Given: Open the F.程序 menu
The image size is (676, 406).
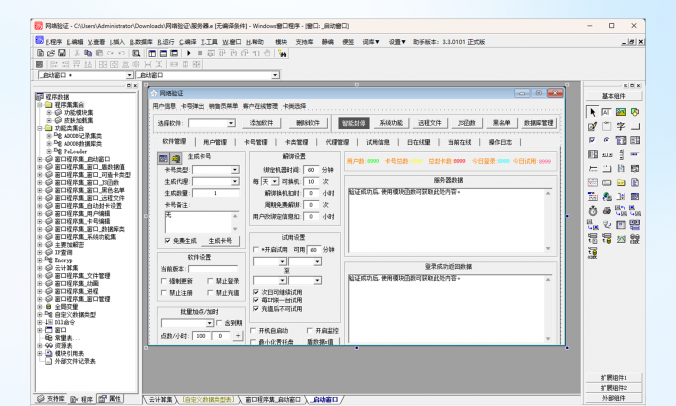Looking at the screenshot, I should coord(54,42).
